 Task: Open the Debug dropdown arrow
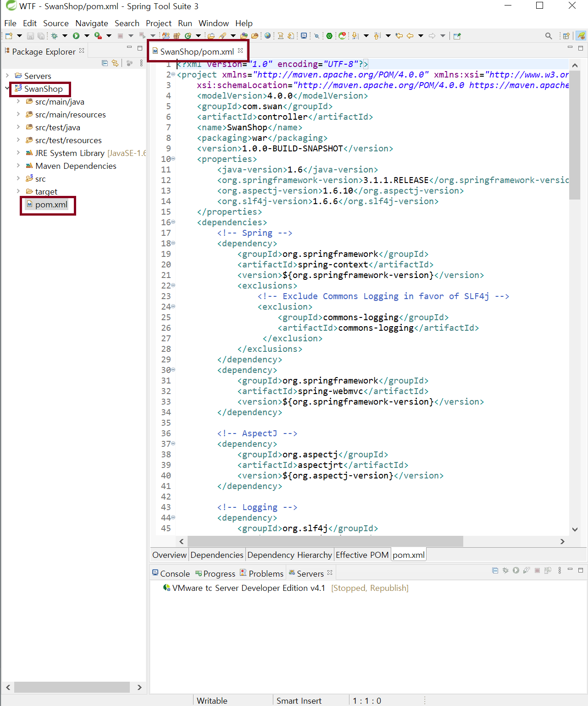tap(65, 36)
